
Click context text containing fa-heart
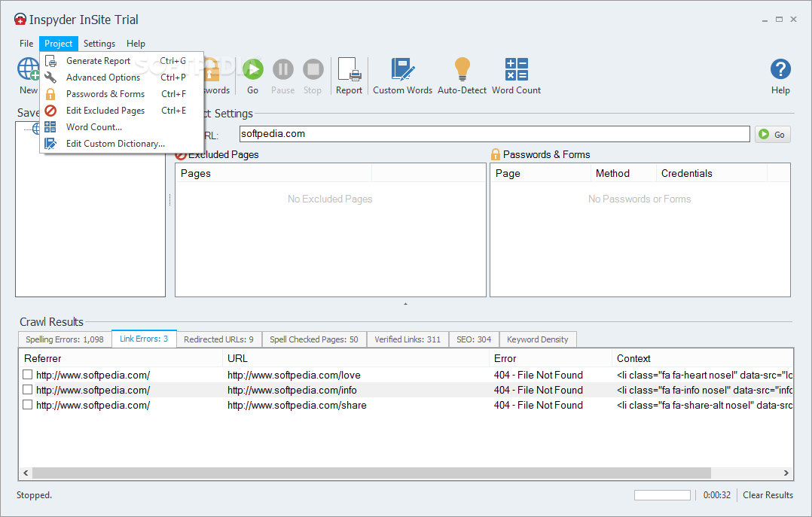704,375
